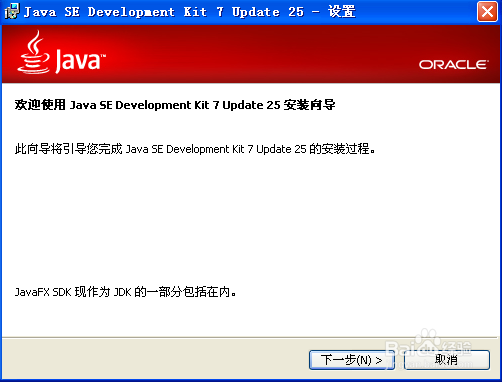Select the JavaFX SDK note text

tap(125, 292)
